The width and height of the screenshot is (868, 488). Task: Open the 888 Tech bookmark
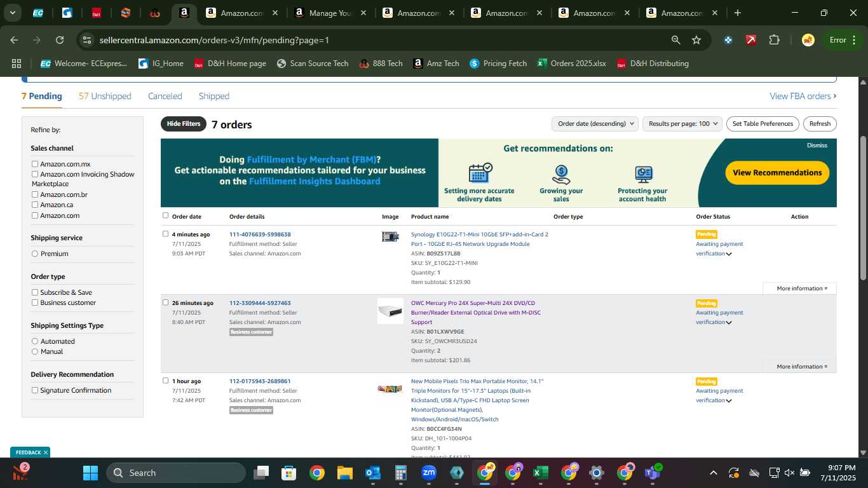(x=381, y=64)
